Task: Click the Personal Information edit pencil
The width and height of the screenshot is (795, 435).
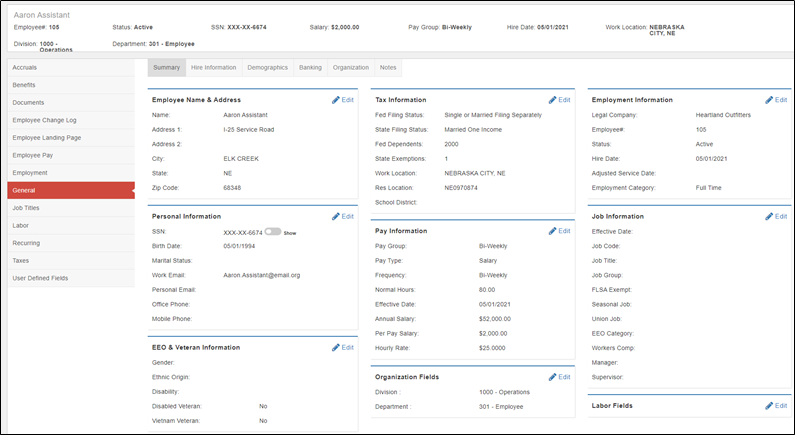Action: pos(342,216)
